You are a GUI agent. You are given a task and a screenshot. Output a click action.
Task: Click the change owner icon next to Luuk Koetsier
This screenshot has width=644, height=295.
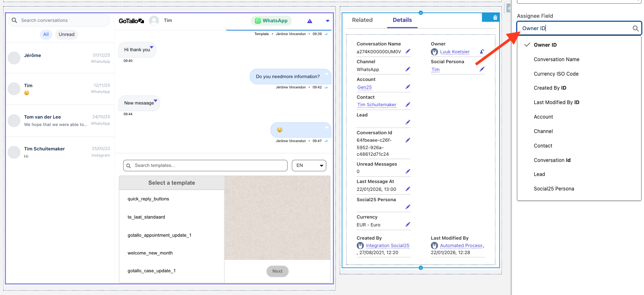pos(481,52)
